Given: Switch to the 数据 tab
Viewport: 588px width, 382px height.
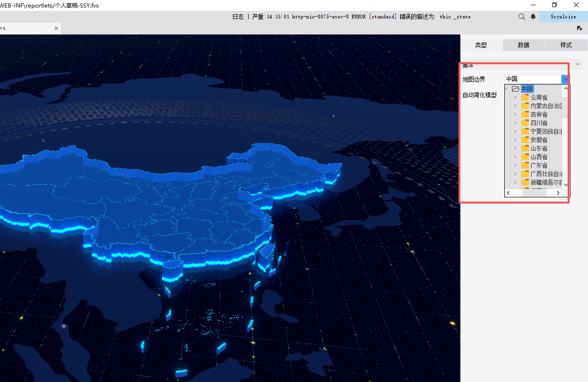Looking at the screenshot, I should coord(524,45).
